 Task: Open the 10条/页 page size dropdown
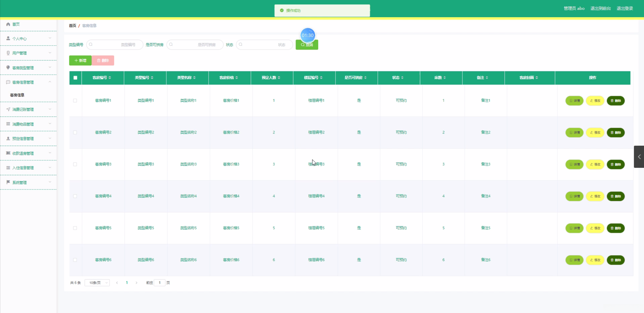(x=97, y=283)
